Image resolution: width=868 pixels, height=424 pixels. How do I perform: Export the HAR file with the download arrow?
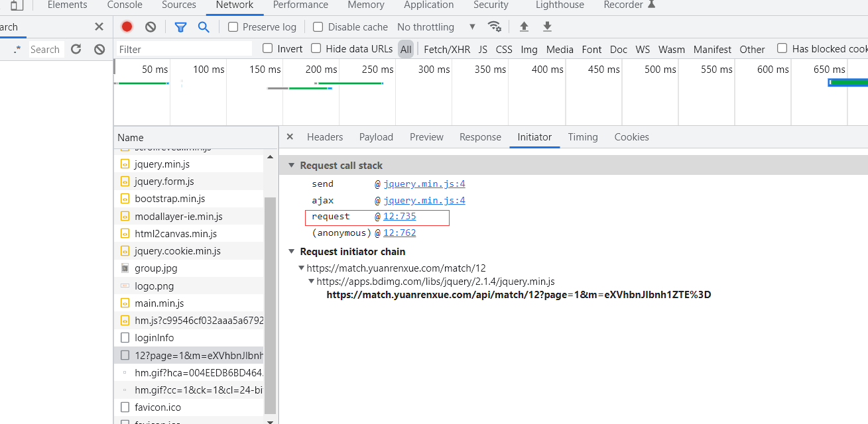pyautogui.click(x=547, y=26)
